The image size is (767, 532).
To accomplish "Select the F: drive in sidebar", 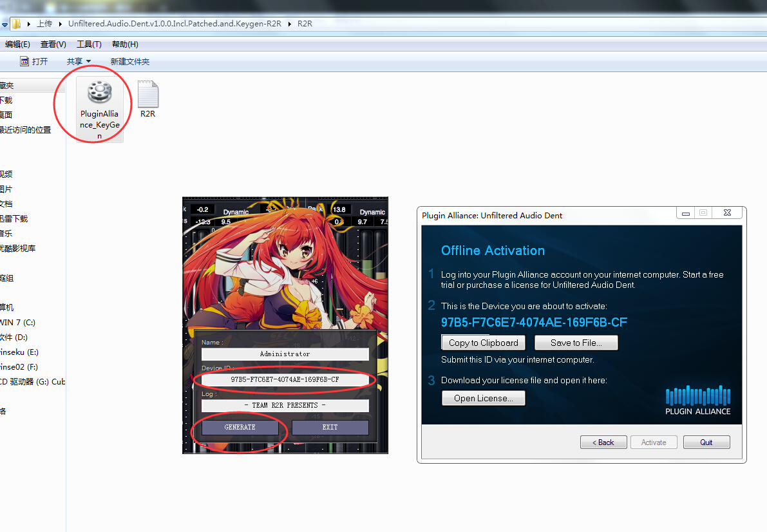I will click(19, 366).
